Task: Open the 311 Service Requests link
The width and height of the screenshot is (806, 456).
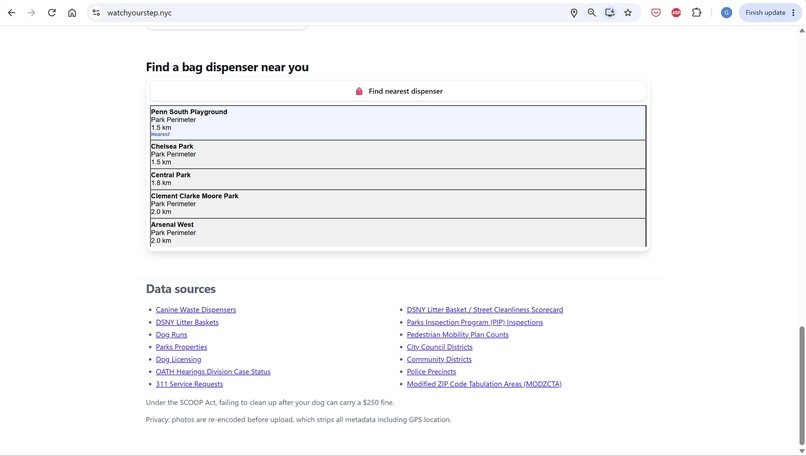Action: [x=189, y=384]
